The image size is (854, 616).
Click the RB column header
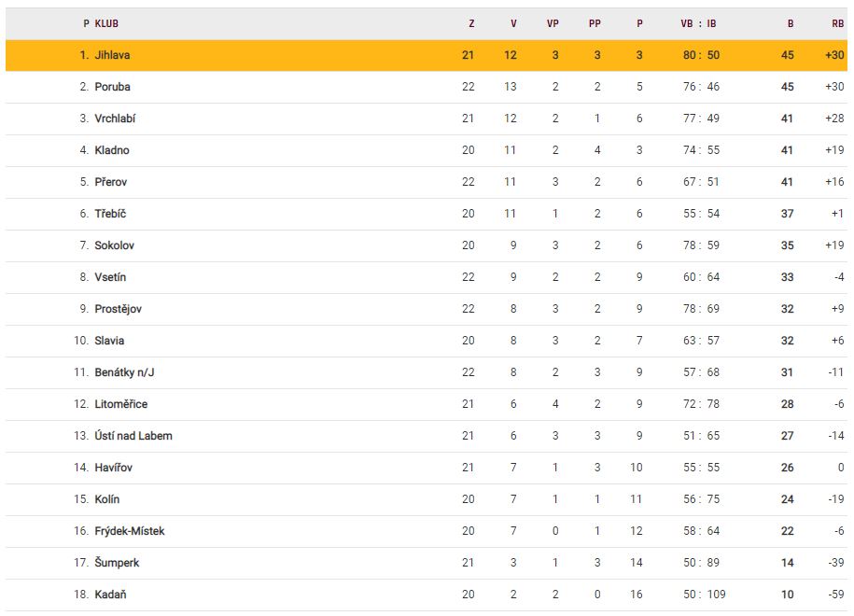(x=837, y=23)
